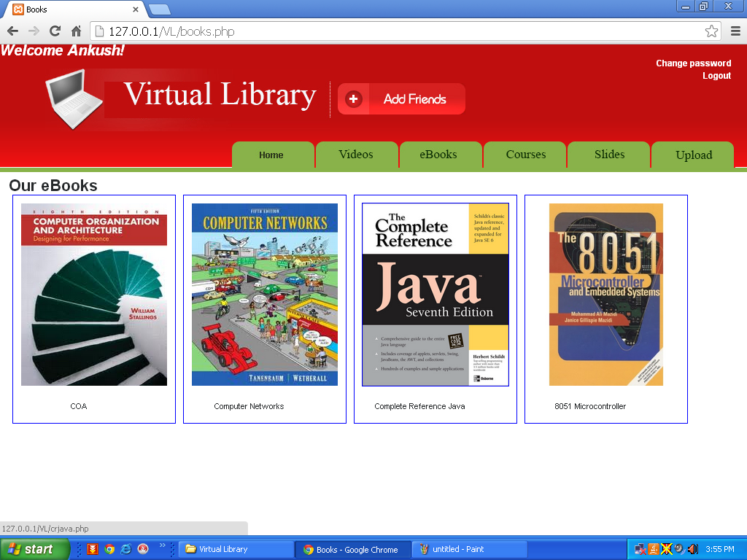Click the browser forward arrow
Image resolution: width=747 pixels, height=560 pixels.
point(34,31)
